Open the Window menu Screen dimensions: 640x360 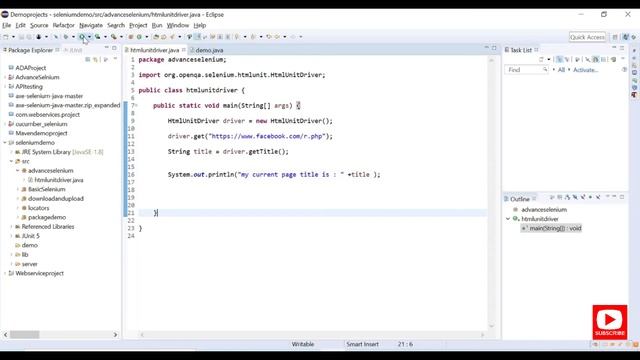pyautogui.click(x=178, y=25)
